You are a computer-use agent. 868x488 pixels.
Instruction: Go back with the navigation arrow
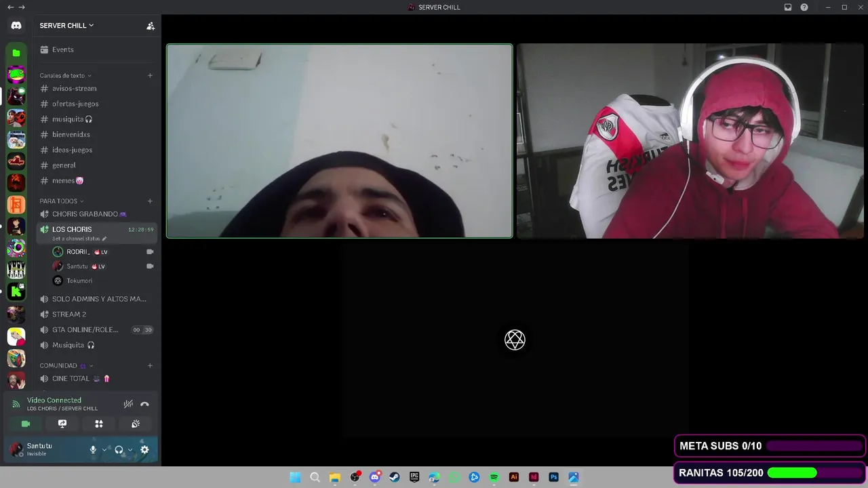pyautogui.click(x=10, y=7)
